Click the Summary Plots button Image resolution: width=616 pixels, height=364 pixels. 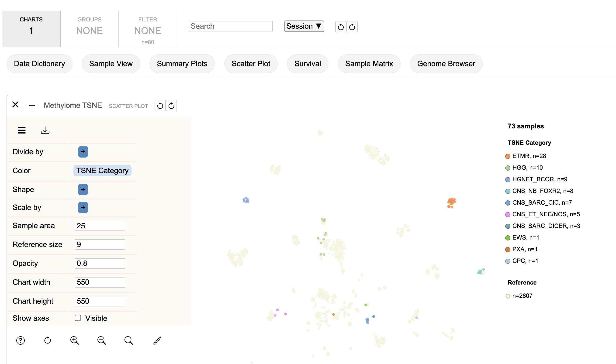(183, 64)
